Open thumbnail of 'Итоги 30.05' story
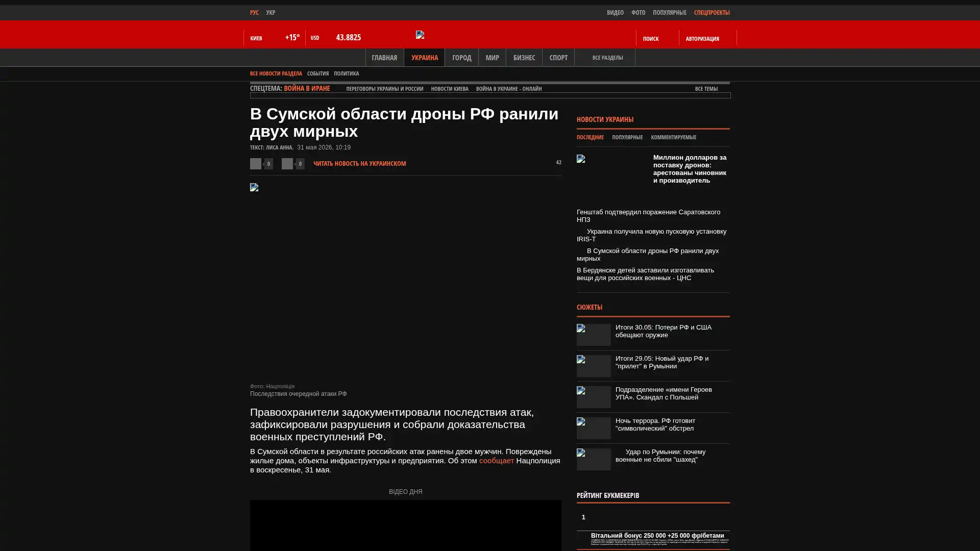980x551 pixels. click(594, 335)
